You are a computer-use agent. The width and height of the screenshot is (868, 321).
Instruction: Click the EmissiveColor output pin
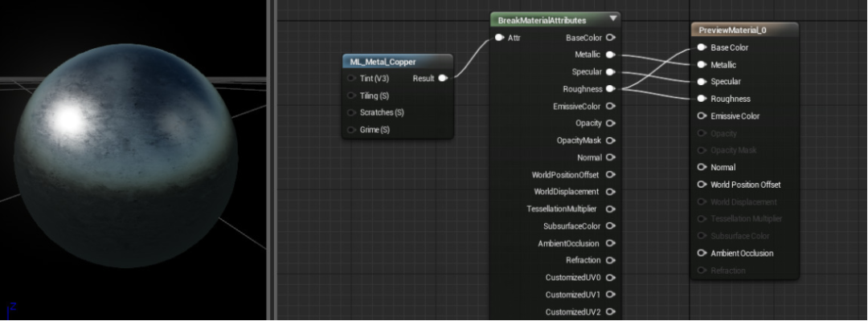click(x=610, y=106)
